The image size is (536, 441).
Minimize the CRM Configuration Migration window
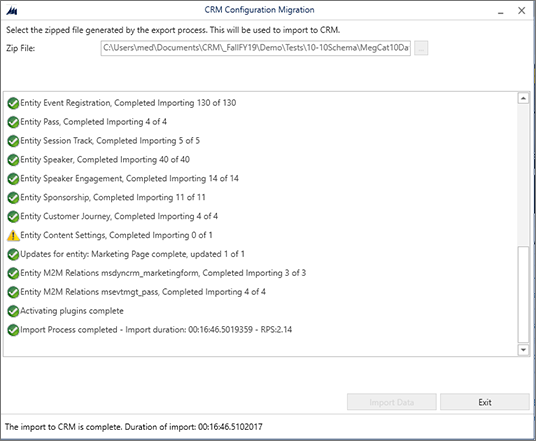[x=501, y=11]
